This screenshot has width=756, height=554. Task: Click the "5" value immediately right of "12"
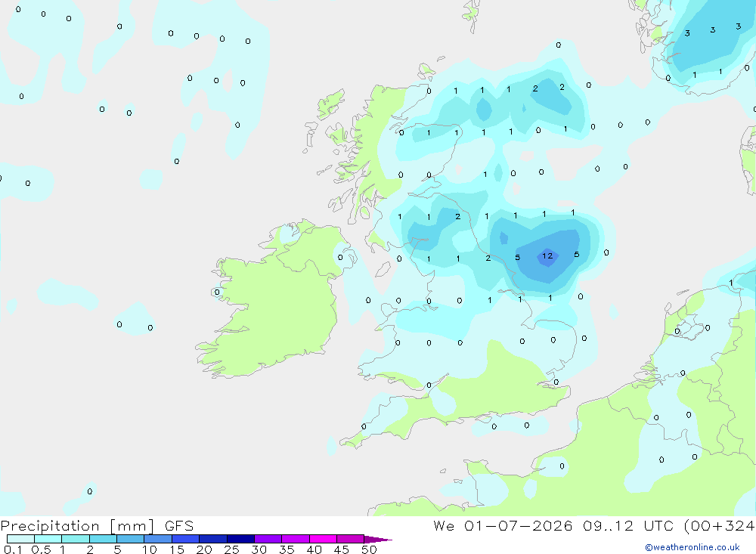click(577, 255)
